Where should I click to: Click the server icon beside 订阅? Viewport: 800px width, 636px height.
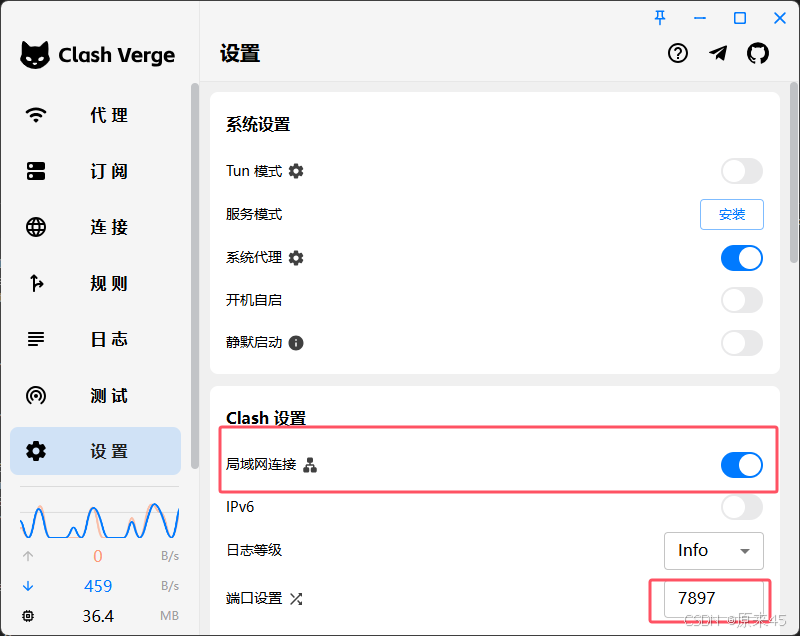(x=36, y=171)
